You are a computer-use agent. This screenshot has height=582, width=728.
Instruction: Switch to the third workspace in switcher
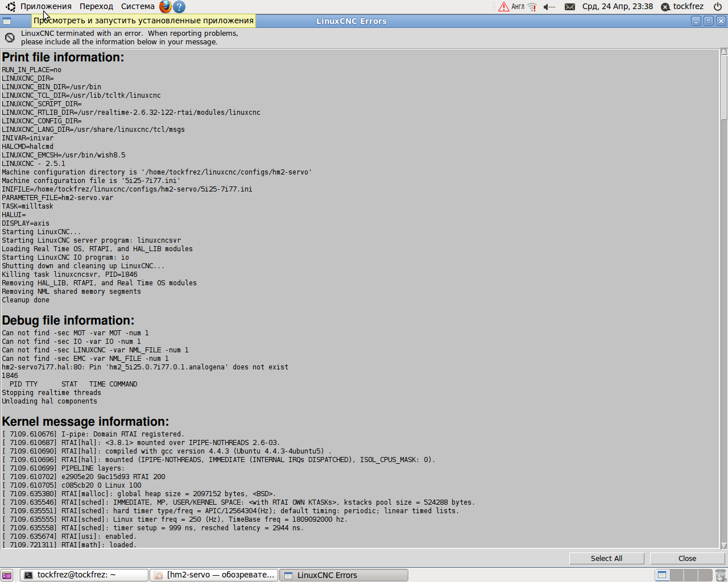(x=690, y=575)
